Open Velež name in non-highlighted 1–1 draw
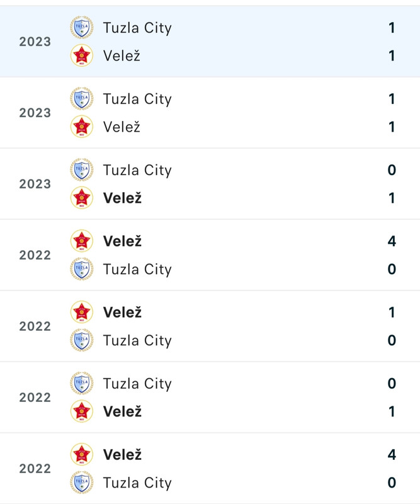This screenshot has width=420, height=504. tap(122, 127)
